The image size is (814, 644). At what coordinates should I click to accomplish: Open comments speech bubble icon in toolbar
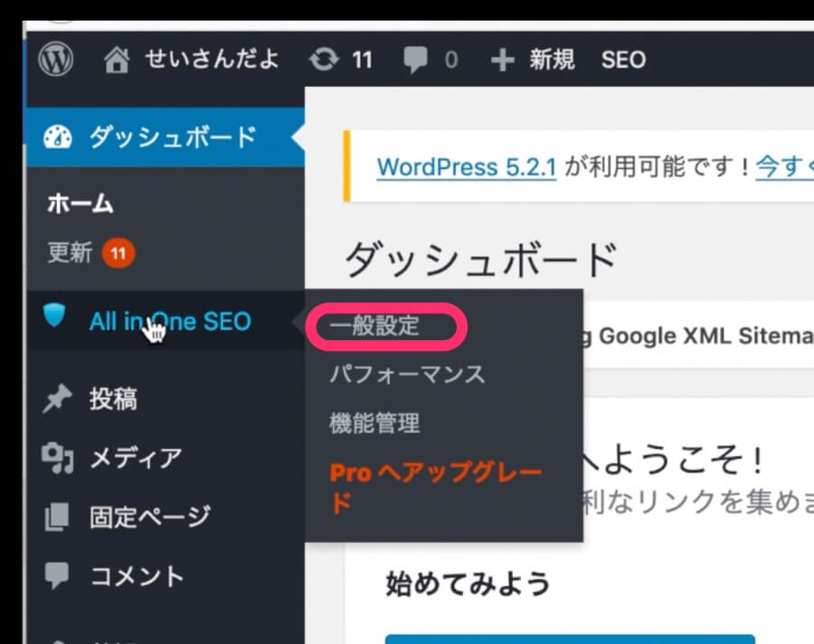coord(416,61)
